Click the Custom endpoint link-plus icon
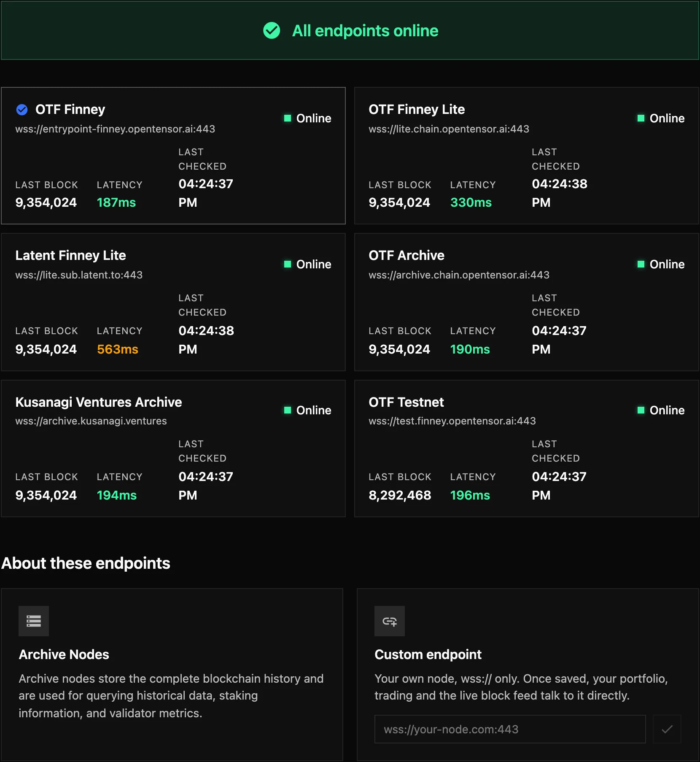This screenshot has height=762, width=700. 390,621
